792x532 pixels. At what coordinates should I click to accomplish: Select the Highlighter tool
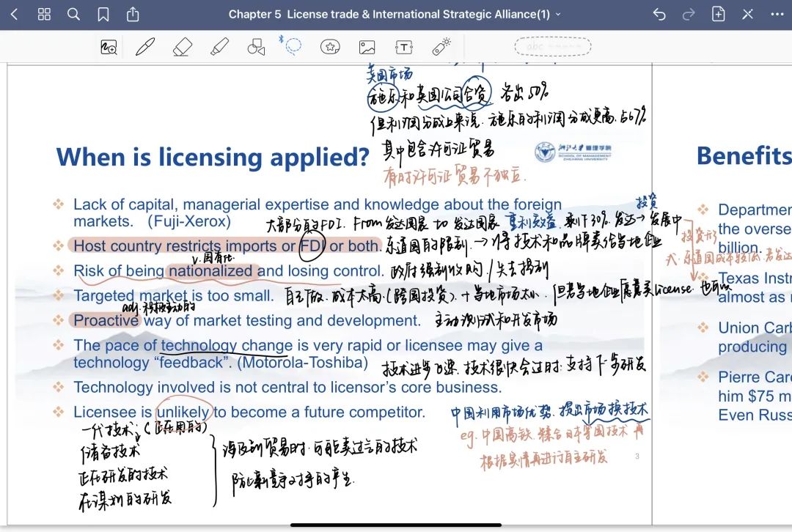click(219, 48)
